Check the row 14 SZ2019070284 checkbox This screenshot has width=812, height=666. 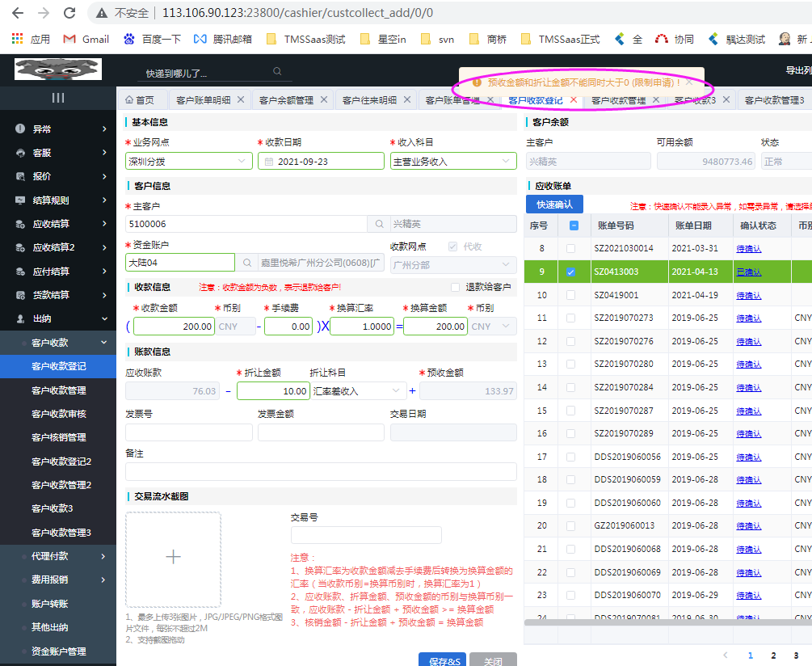(570, 387)
